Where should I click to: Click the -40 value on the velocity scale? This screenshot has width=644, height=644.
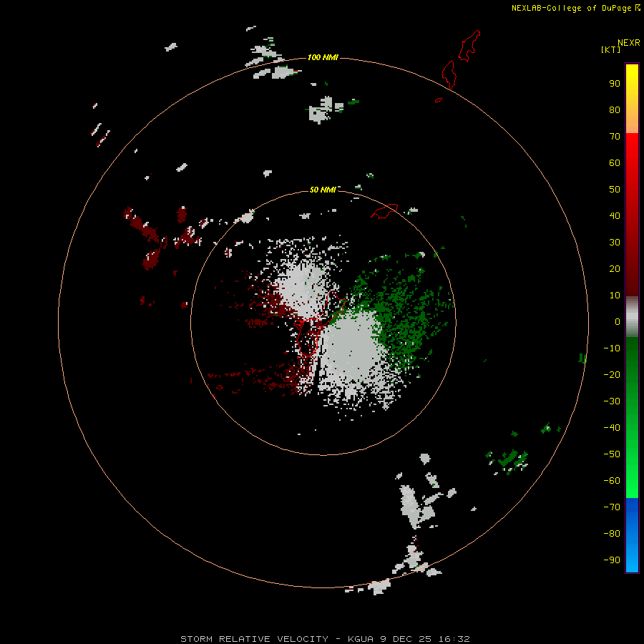point(612,428)
